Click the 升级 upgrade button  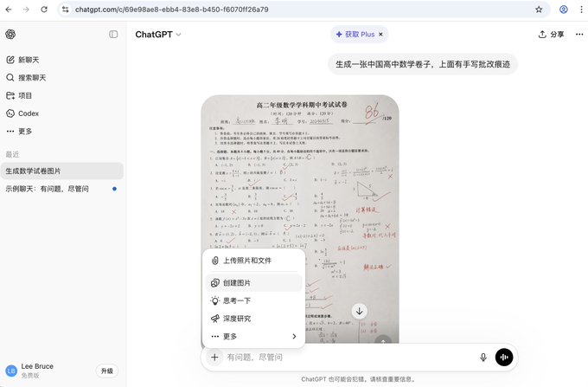point(107,371)
